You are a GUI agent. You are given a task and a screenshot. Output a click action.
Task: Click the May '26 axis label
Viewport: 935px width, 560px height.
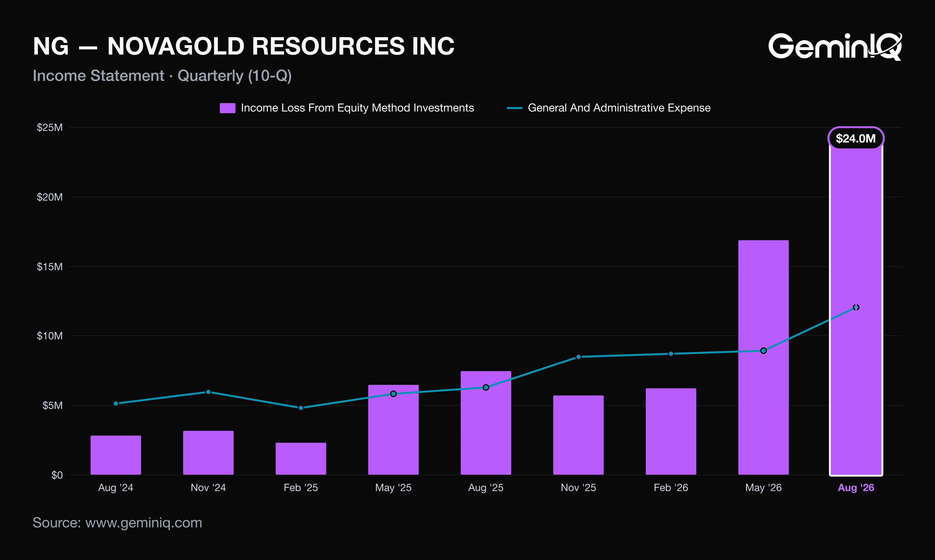763,488
